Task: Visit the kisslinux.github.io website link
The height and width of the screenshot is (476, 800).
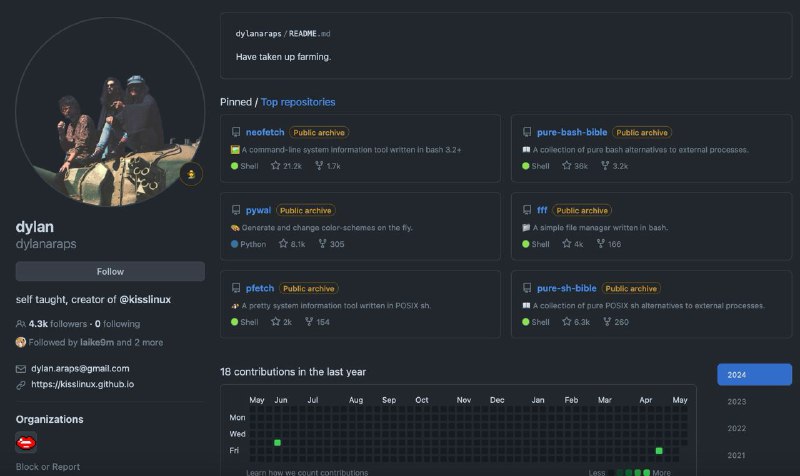Action: point(82,384)
